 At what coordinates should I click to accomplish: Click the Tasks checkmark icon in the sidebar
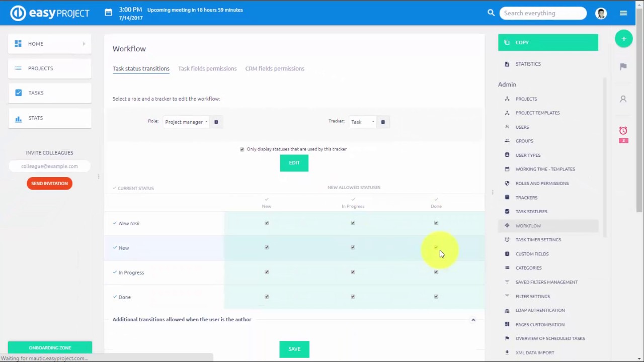[19, 93]
